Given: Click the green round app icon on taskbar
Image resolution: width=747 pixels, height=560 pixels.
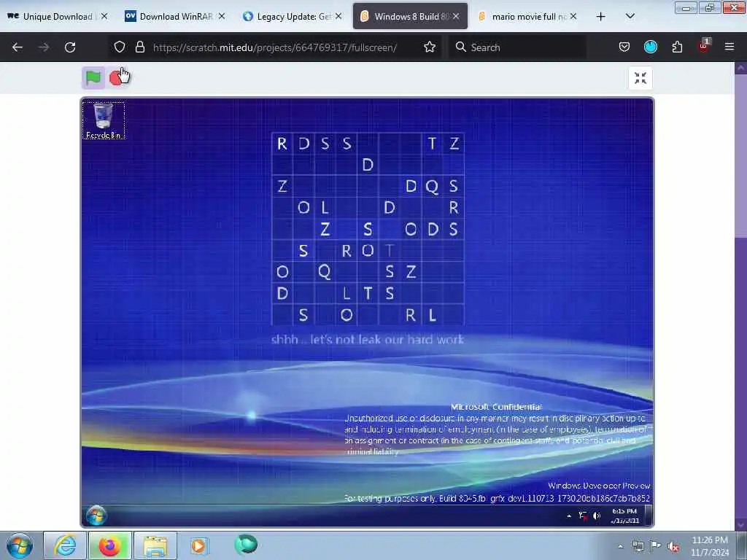Looking at the screenshot, I should (x=246, y=544).
